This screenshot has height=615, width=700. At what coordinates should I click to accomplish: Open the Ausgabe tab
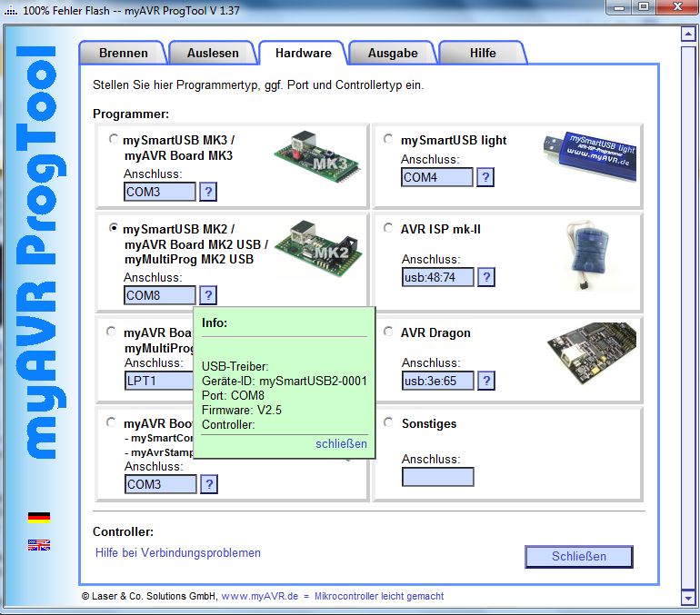pos(393,53)
